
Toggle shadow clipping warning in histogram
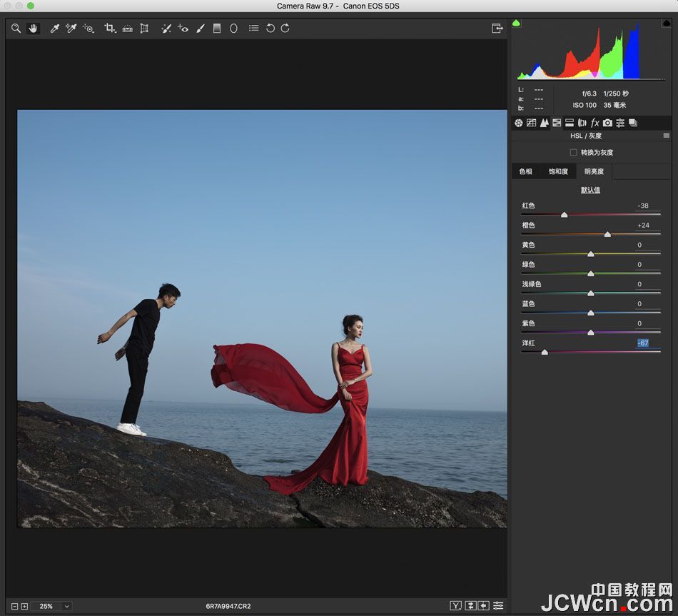point(516,23)
